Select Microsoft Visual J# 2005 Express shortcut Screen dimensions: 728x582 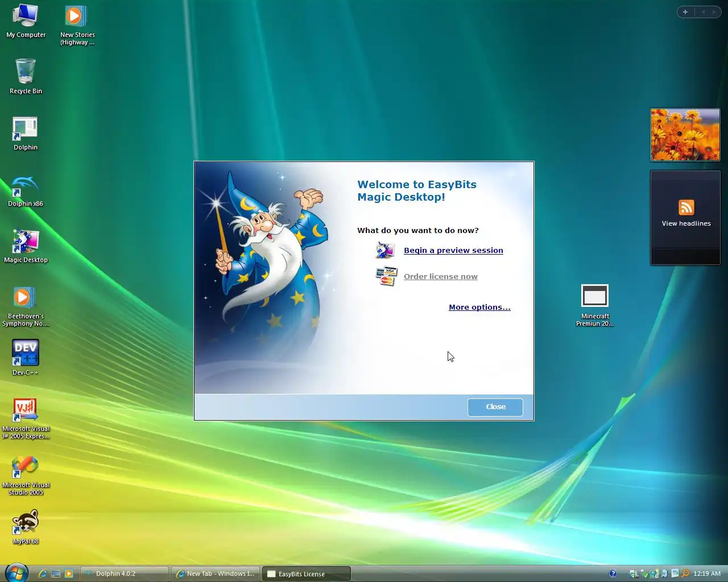pyautogui.click(x=26, y=418)
